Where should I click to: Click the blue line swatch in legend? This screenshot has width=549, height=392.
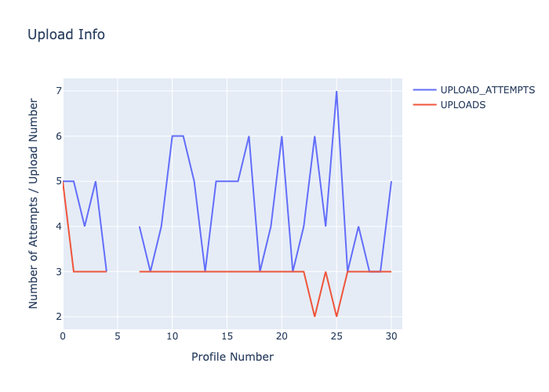(424, 90)
